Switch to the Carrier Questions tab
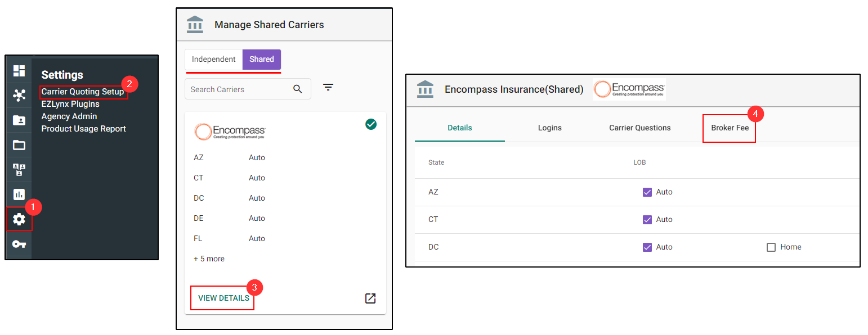 tap(640, 128)
